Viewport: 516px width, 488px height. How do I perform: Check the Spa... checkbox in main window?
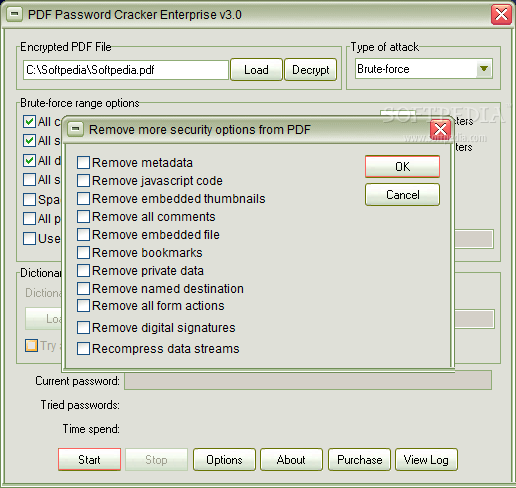30,200
